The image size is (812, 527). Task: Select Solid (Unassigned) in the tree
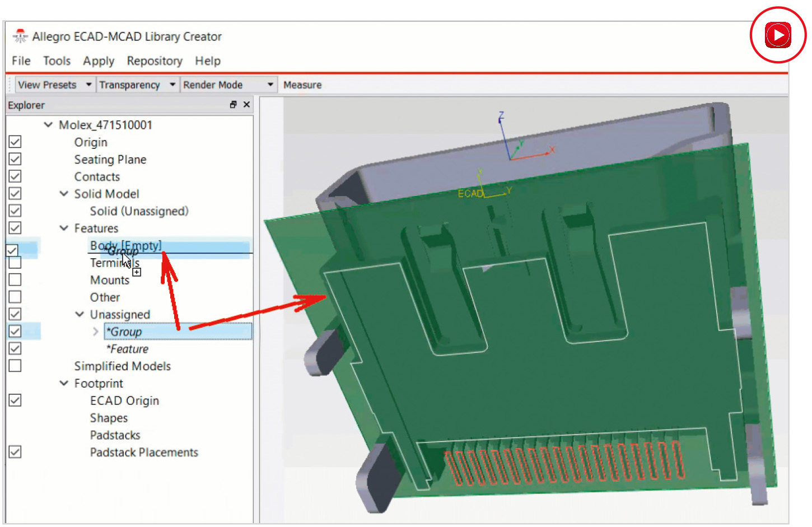click(139, 211)
